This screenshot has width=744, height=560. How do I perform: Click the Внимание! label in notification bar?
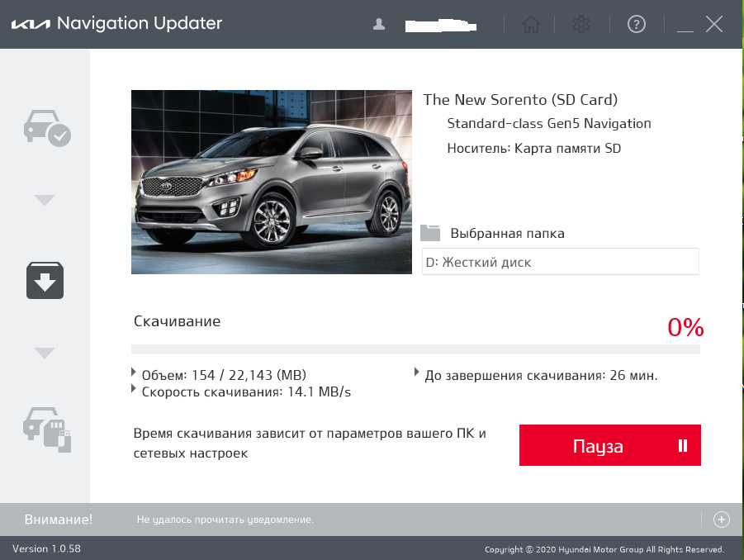59,520
